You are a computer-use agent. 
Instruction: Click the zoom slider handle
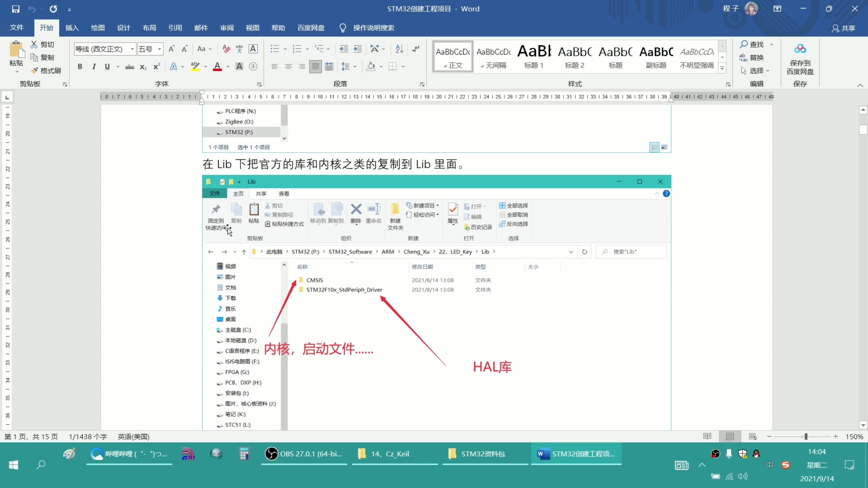[x=806, y=436]
